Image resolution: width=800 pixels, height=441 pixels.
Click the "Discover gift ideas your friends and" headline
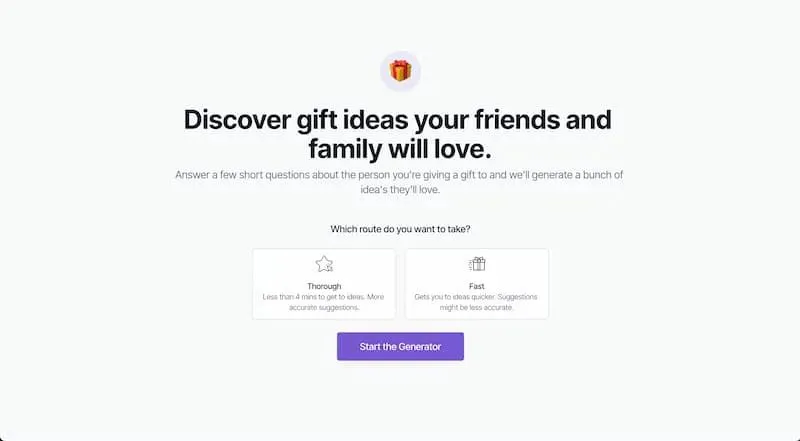point(398,119)
